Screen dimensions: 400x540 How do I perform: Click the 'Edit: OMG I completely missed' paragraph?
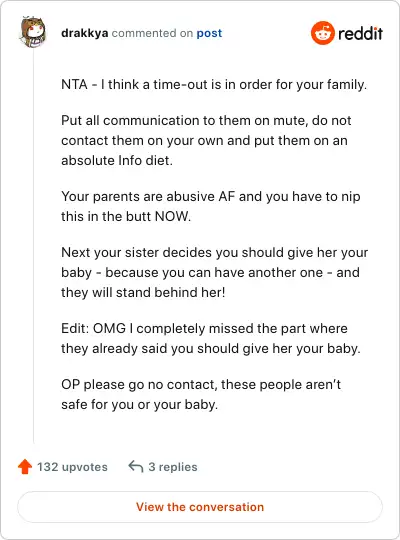click(x=211, y=338)
